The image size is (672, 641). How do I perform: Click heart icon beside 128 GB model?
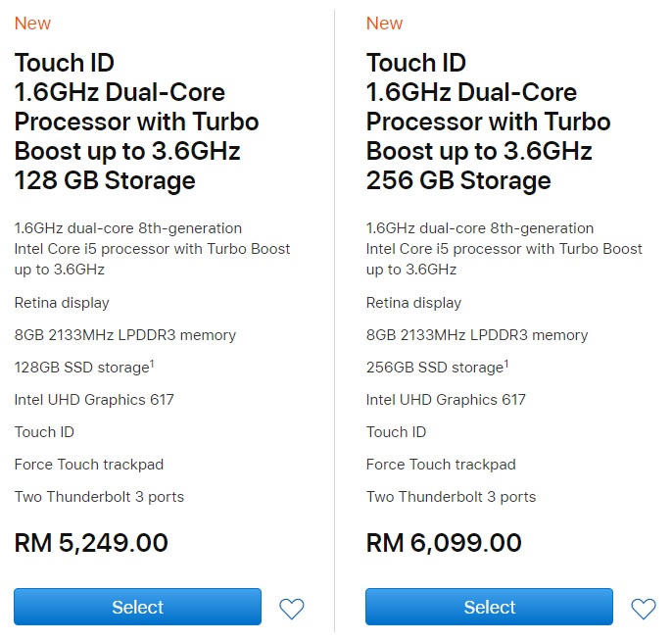[292, 609]
